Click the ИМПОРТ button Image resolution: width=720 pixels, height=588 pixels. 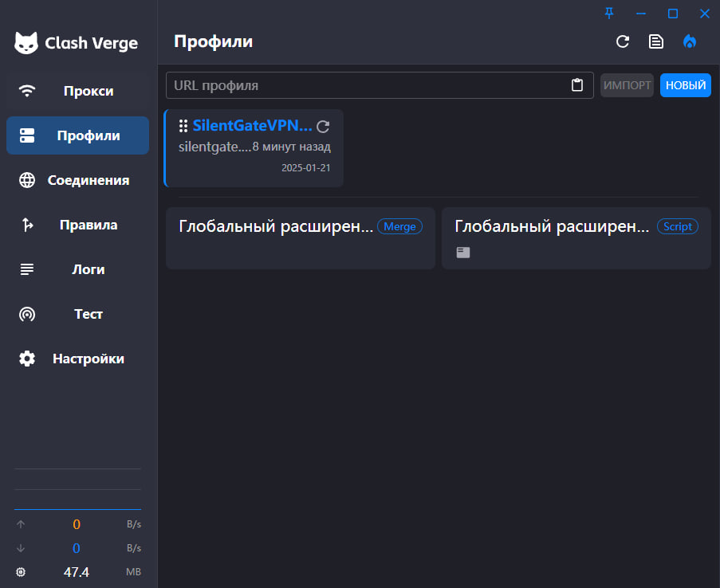[x=627, y=85]
